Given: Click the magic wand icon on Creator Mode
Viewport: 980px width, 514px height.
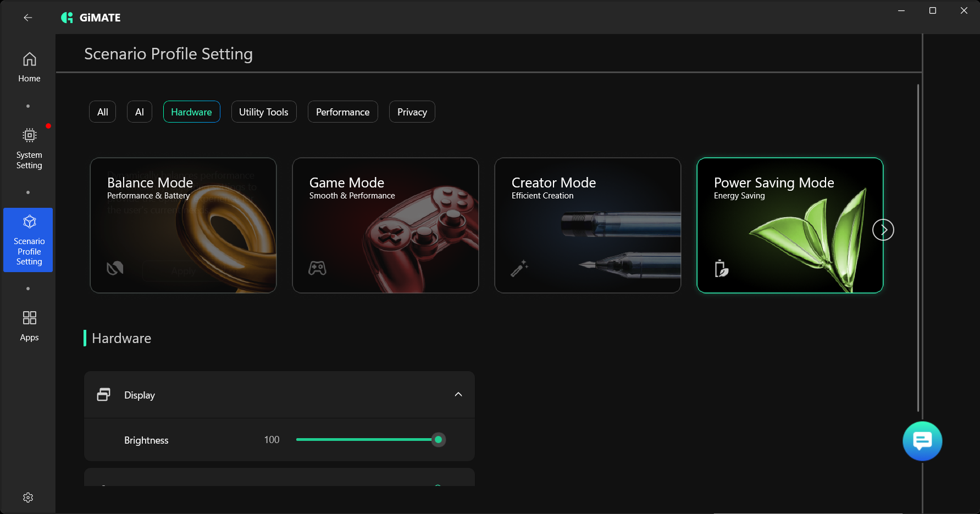Looking at the screenshot, I should (x=519, y=268).
